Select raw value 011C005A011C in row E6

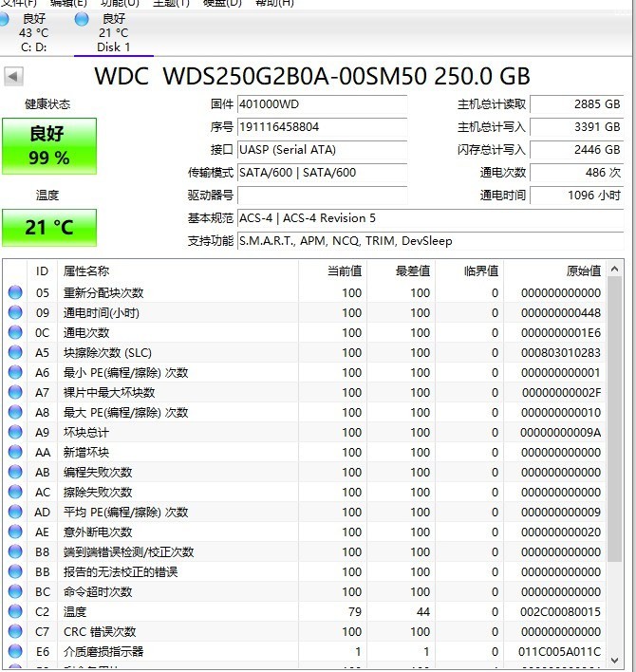pos(560,651)
